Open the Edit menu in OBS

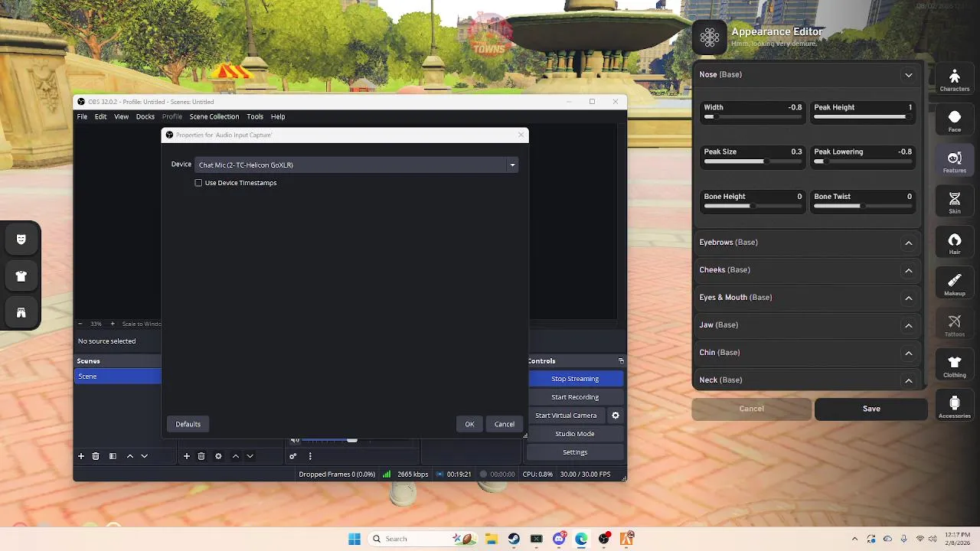(100, 117)
